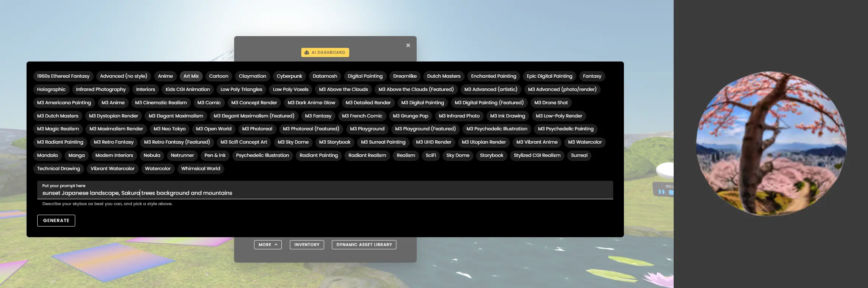The height and width of the screenshot is (288, 868).
Task: Select the Netrunner style
Action: tap(182, 155)
